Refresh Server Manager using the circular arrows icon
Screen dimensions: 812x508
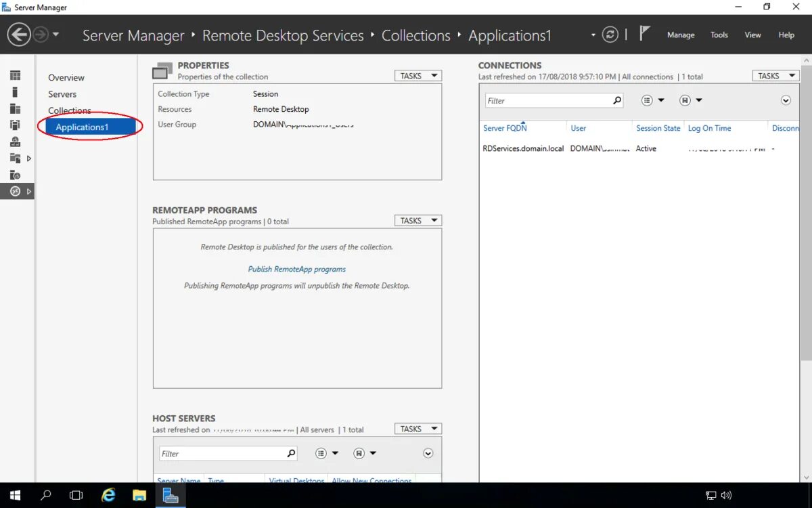point(610,35)
